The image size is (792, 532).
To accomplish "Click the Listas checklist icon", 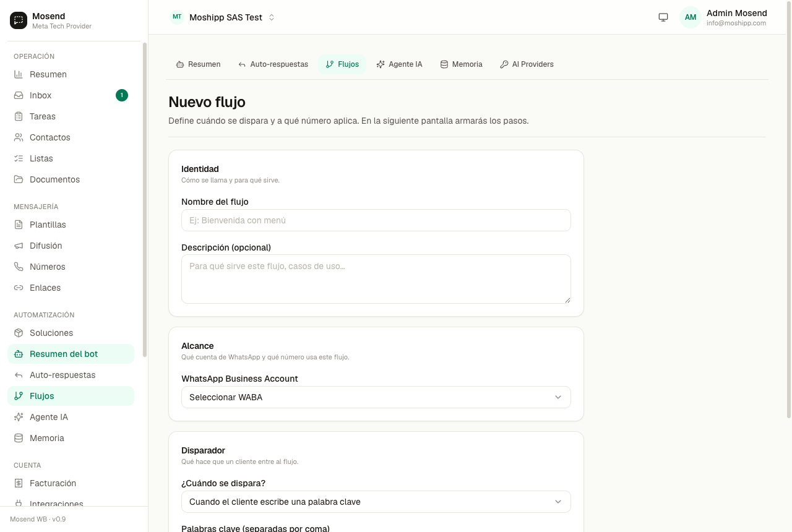I will 19,158.
